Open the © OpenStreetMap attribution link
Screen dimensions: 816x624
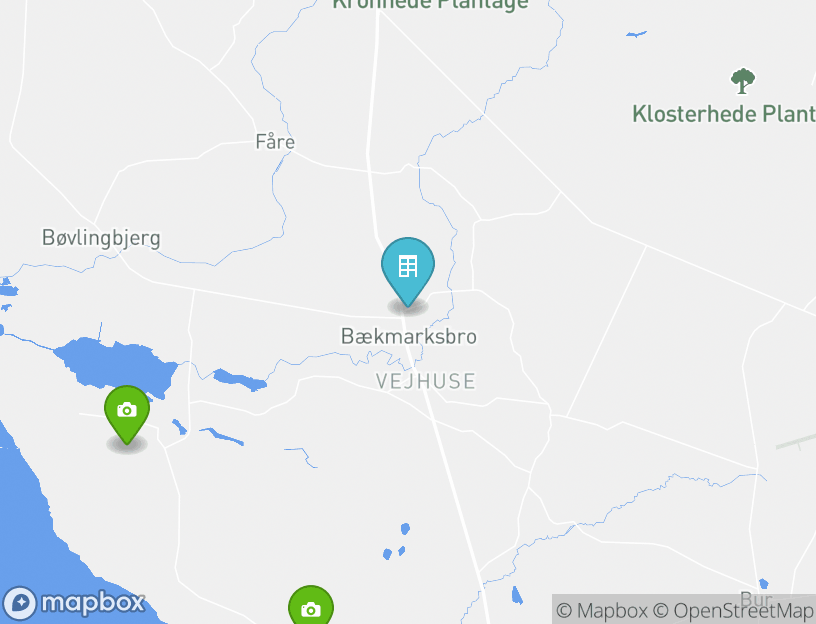pyautogui.click(x=733, y=610)
